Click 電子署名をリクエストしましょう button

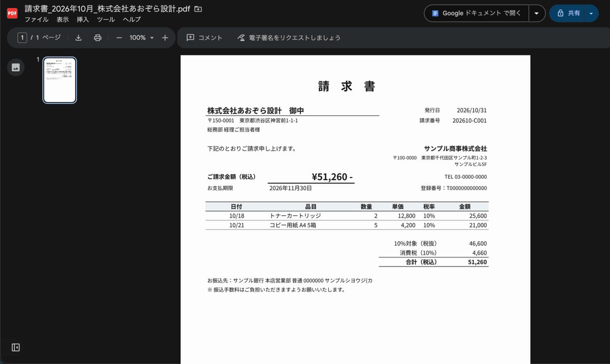(x=289, y=38)
